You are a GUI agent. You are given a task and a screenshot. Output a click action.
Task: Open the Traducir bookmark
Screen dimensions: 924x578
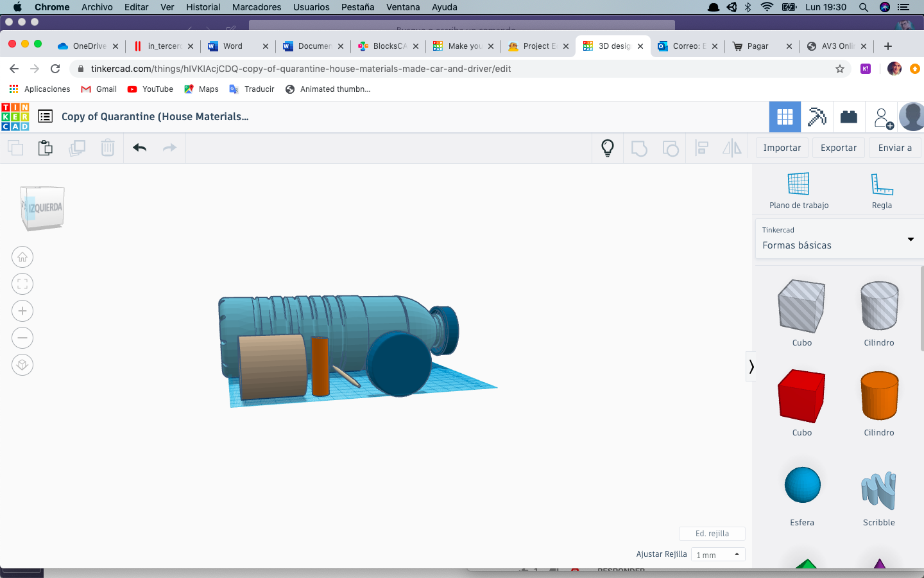252,89
